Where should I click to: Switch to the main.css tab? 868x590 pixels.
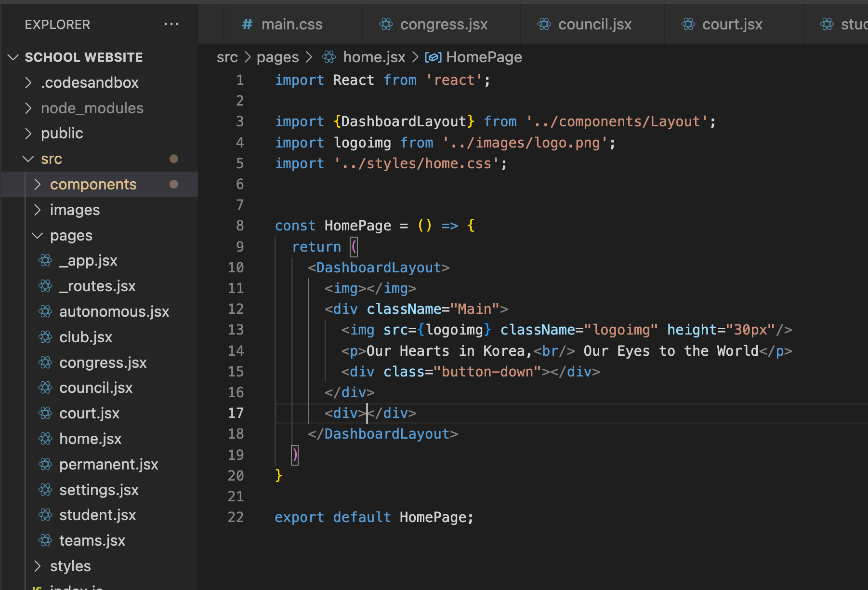point(292,24)
